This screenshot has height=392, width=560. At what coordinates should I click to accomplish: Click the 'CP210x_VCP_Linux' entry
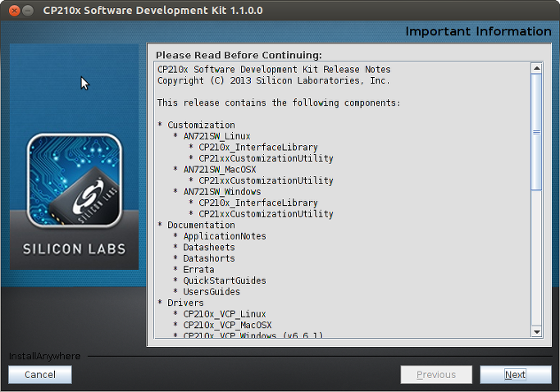pos(225,314)
